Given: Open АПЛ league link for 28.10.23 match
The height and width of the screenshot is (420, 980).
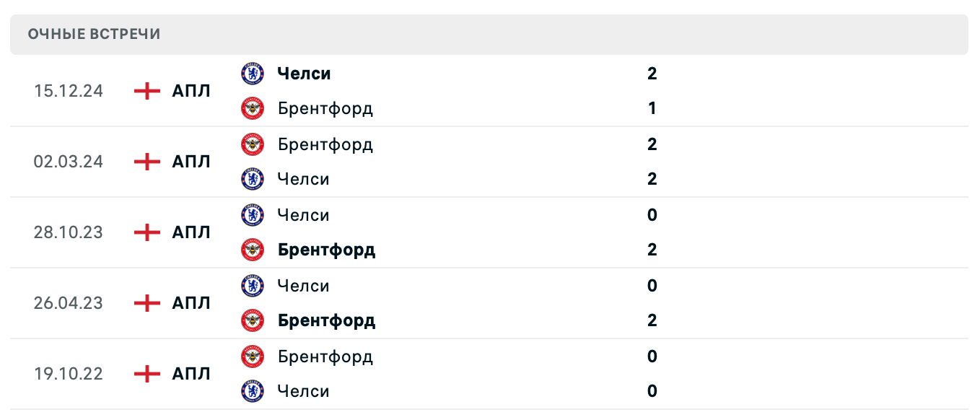Looking at the screenshot, I should coord(191,232).
